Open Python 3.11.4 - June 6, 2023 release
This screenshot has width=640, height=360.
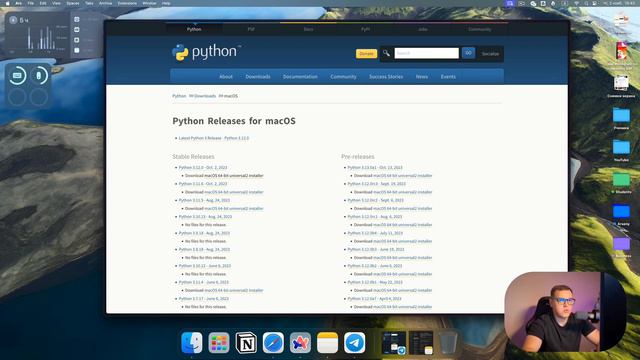204,282
